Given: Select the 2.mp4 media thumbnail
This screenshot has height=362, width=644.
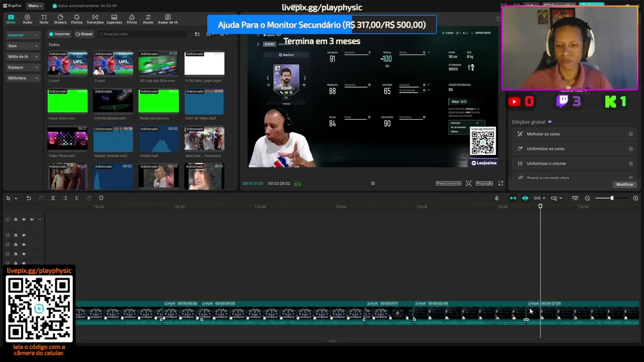Looking at the screenshot, I should (x=67, y=63).
